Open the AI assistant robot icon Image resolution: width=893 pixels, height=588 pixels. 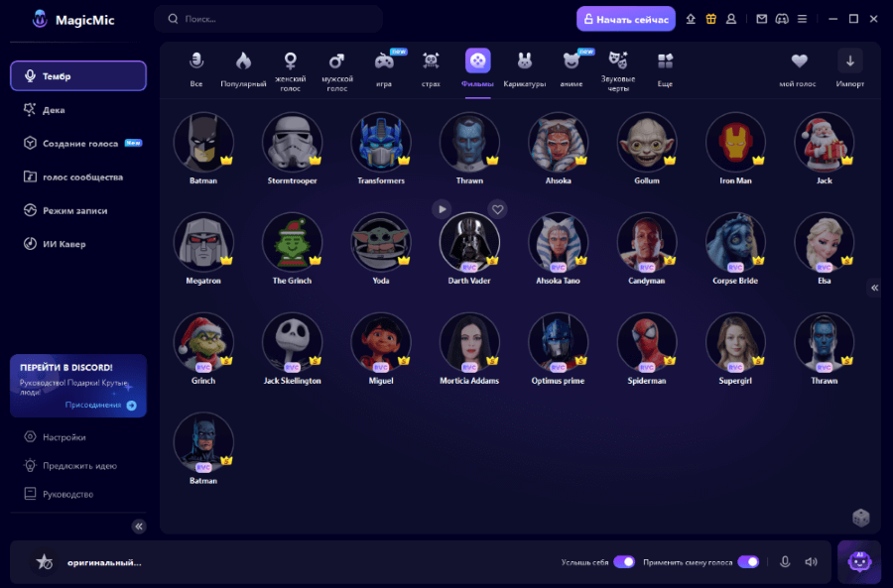click(x=859, y=561)
